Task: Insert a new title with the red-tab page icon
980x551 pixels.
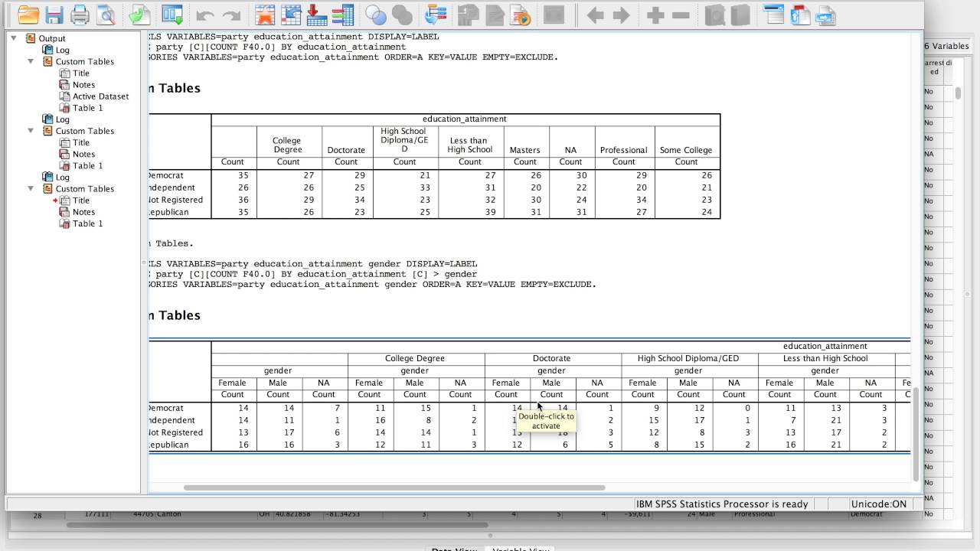Action: point(800,15)
